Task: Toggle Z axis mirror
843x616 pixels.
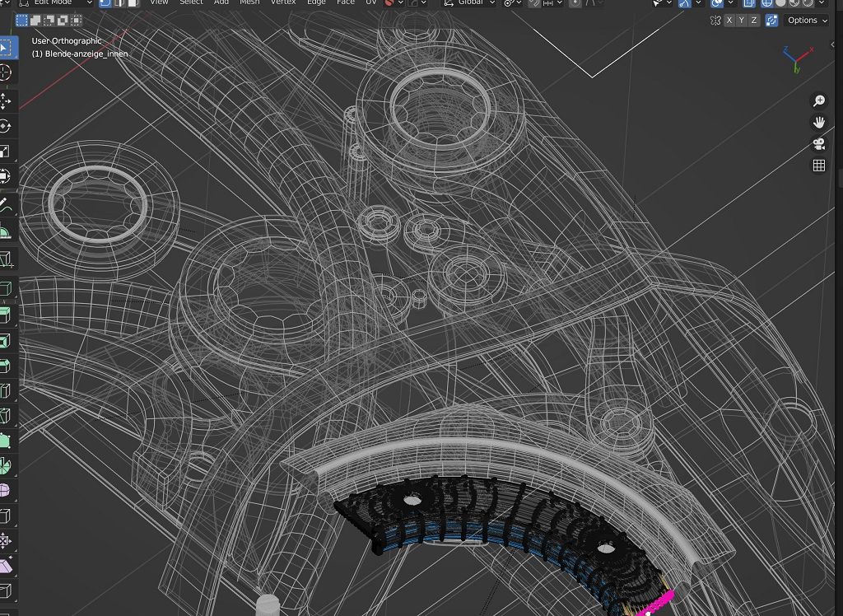Action: coord(754,21)
